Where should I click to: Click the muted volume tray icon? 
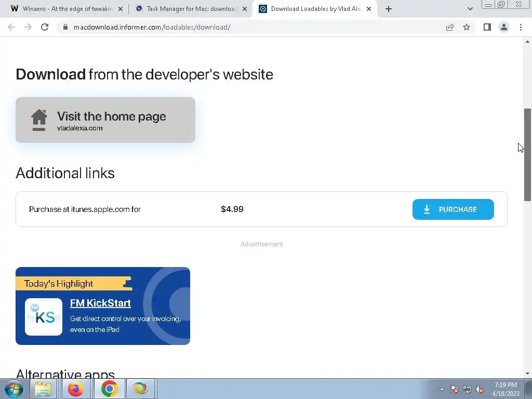480,389
